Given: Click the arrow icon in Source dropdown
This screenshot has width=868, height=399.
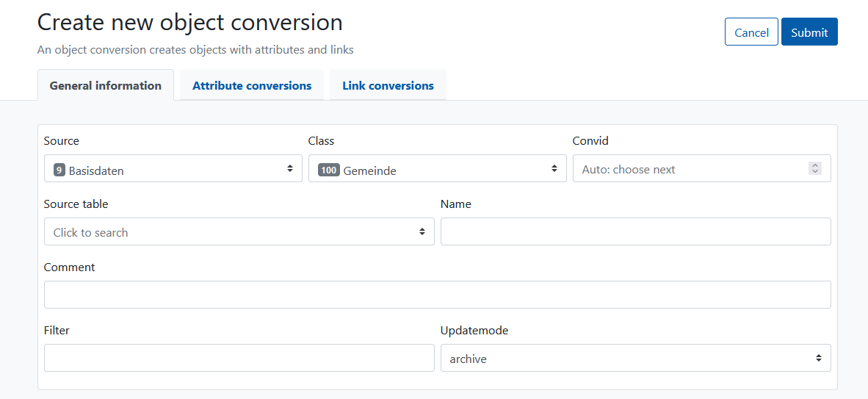Looking at the screenshot, I should click(x=289, y=168).
